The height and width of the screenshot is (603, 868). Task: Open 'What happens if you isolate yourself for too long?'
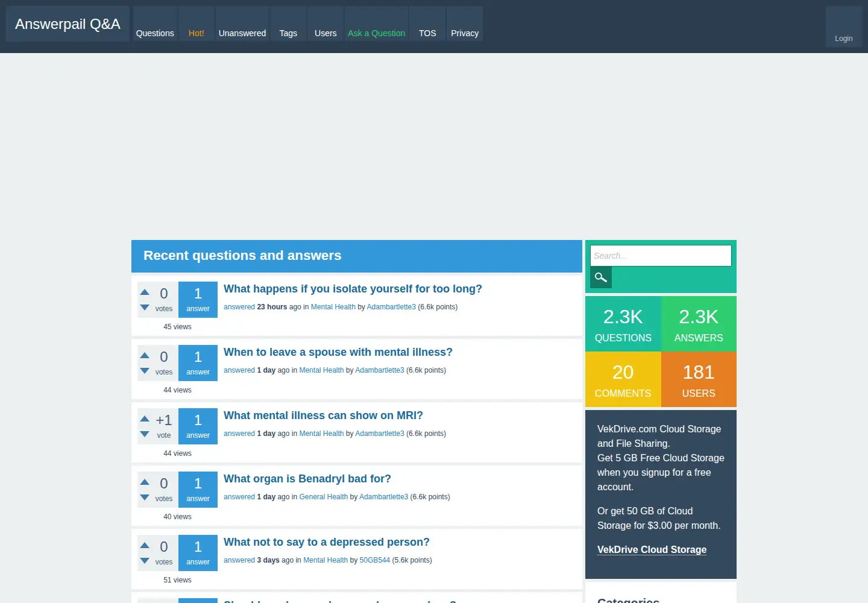point(353,289)
